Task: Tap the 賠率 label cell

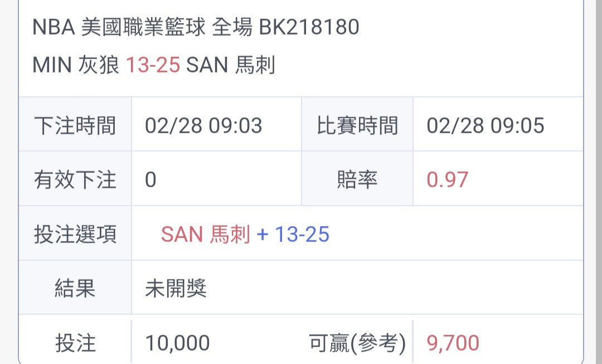Action: [357, 179]
